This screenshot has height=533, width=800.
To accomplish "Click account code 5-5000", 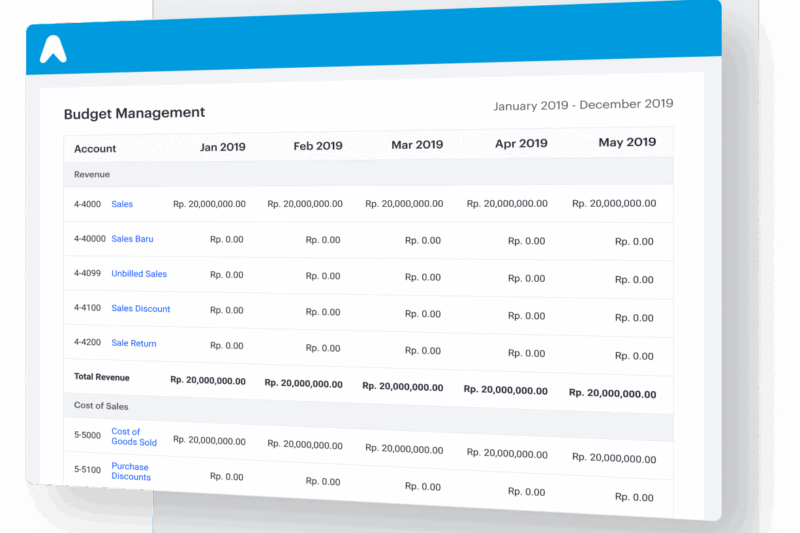I will pos(87,435).
